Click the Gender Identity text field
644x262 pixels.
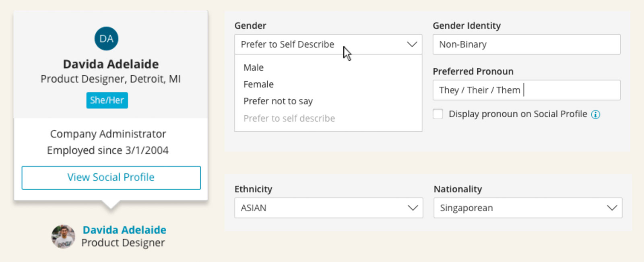[x=526, y=44]
